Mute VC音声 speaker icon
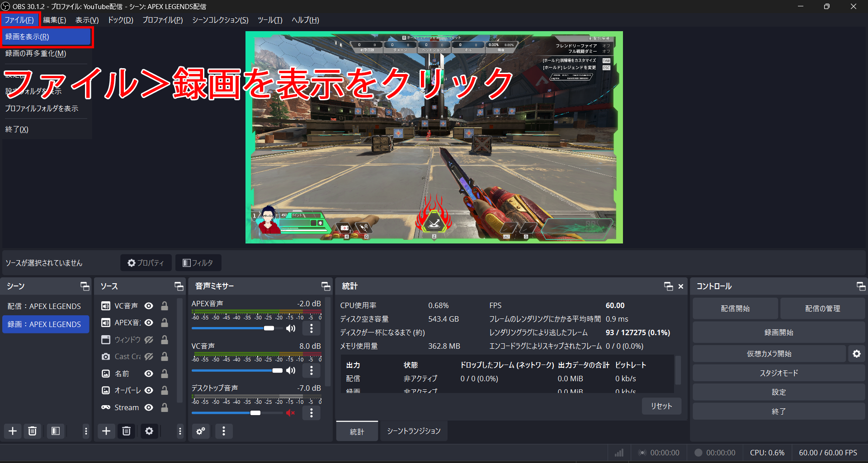868x463 pixels. tap(291, 370)
